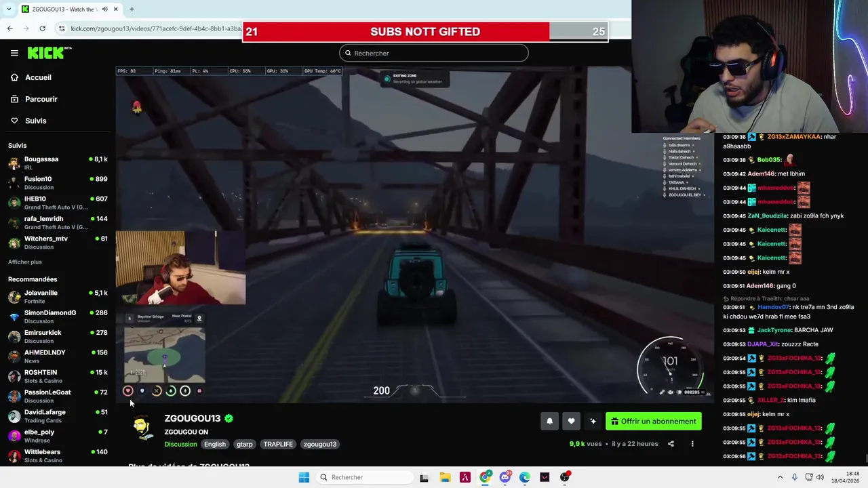The image size is (868, 488).
Task: Open the Accueil home icon
Action: (x=14, y=77)
